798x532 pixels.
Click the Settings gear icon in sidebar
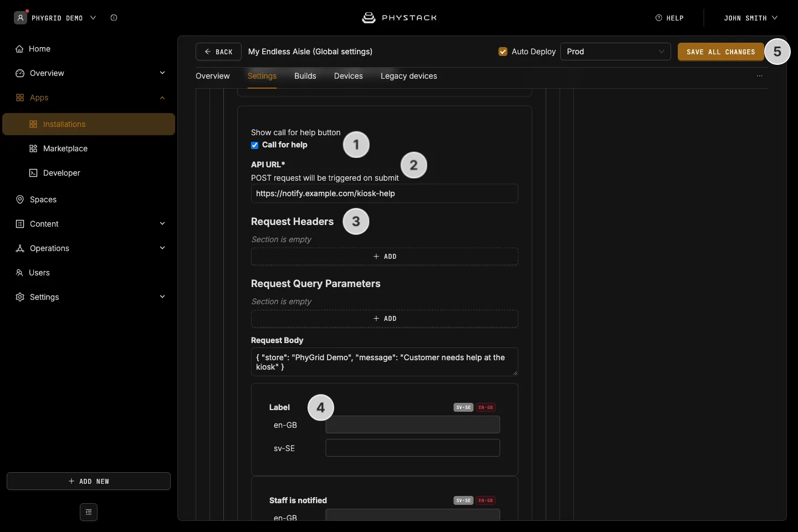coord(20,297)
